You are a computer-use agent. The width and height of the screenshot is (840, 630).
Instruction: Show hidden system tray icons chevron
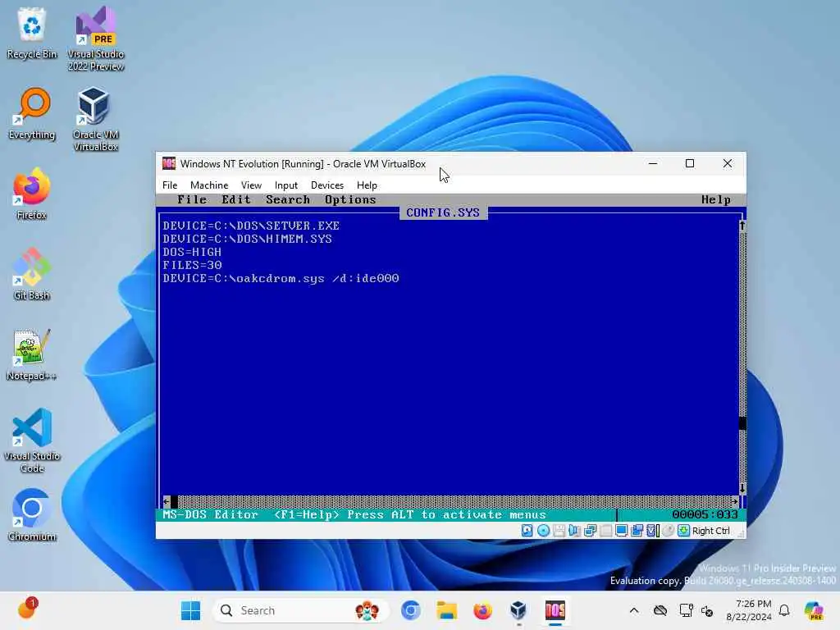(634, 610)
